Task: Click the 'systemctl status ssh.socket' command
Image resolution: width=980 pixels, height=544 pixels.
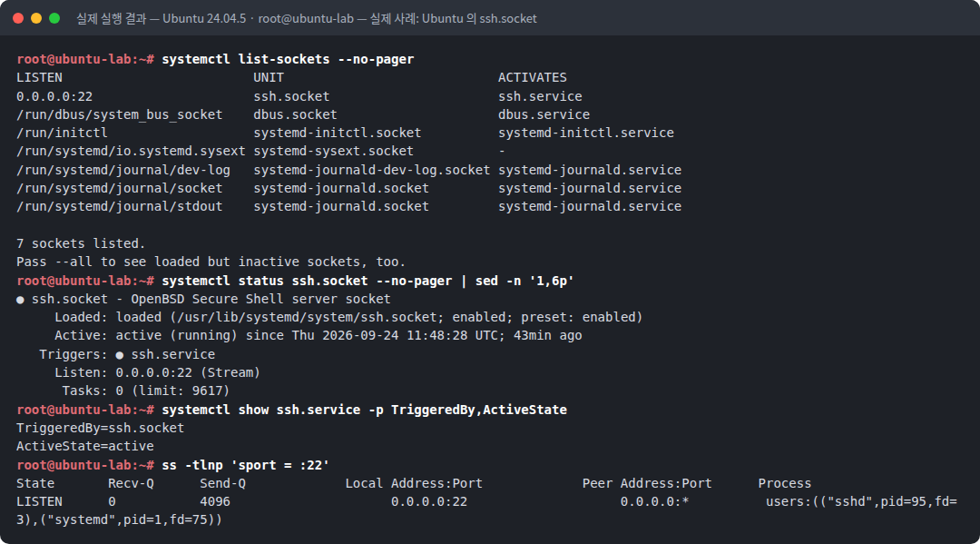Action: 367,281
